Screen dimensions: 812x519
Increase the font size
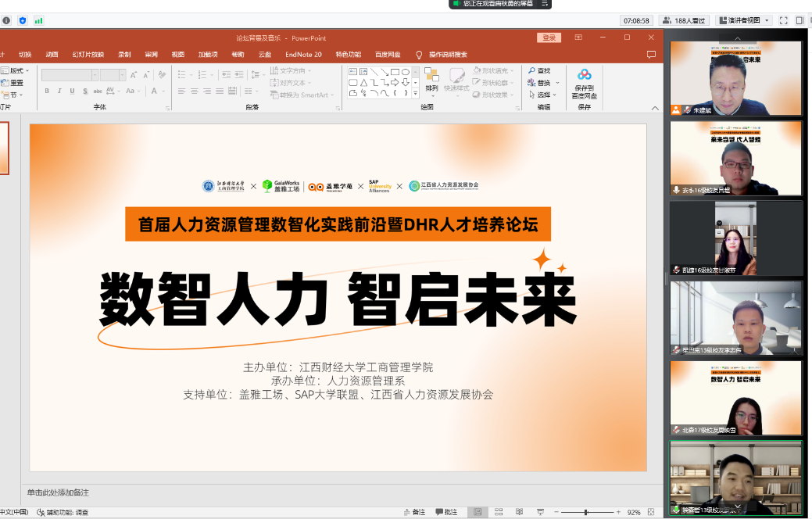click(x=134, y=75)
